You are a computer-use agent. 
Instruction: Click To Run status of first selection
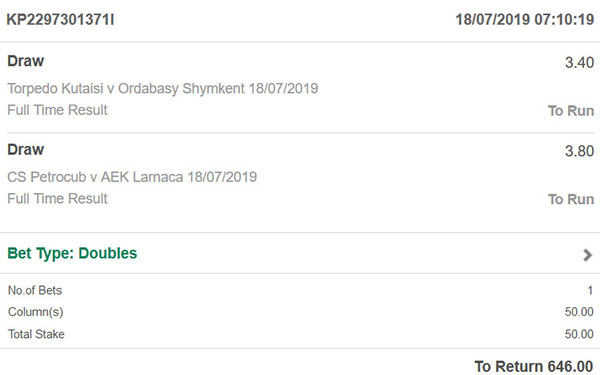pos(571,111)
